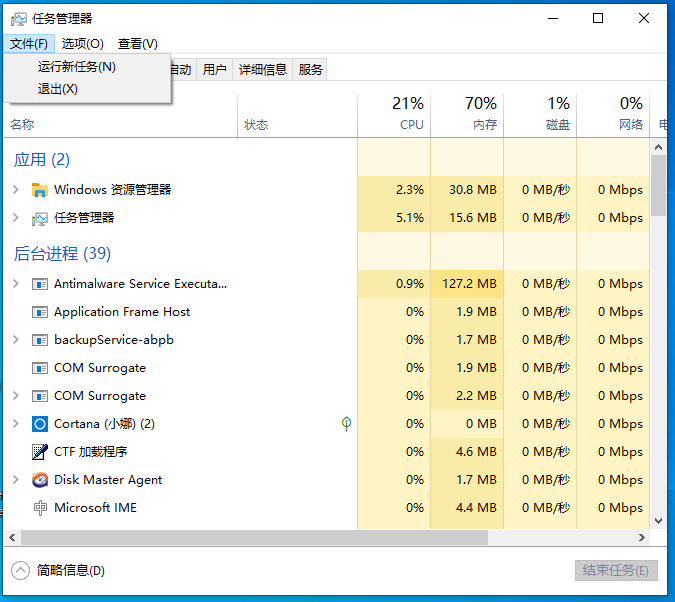
Task: Select 运行新任务(N) from the File menu
Action: (x=77, y=67)
